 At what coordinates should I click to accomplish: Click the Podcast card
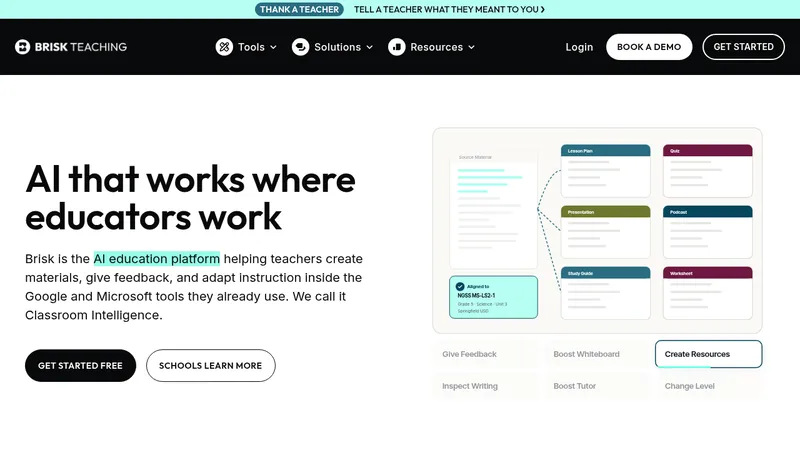click(x=708, y=232)
